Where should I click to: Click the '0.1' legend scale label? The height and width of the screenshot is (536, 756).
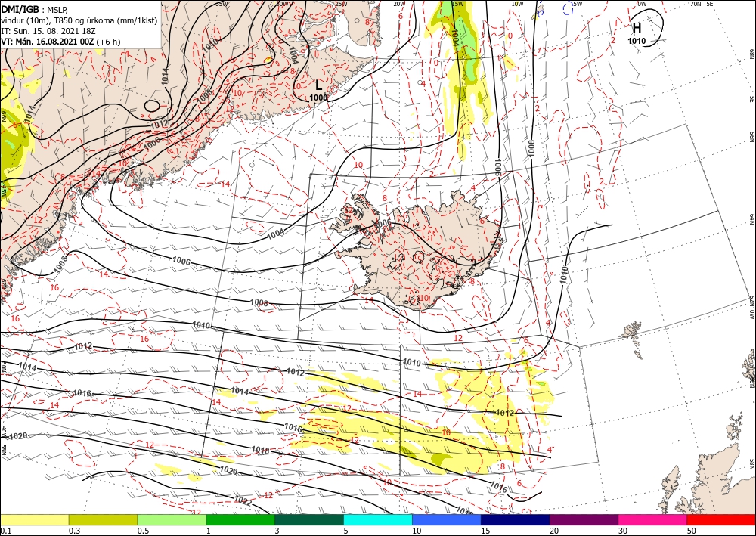[5, 531]
